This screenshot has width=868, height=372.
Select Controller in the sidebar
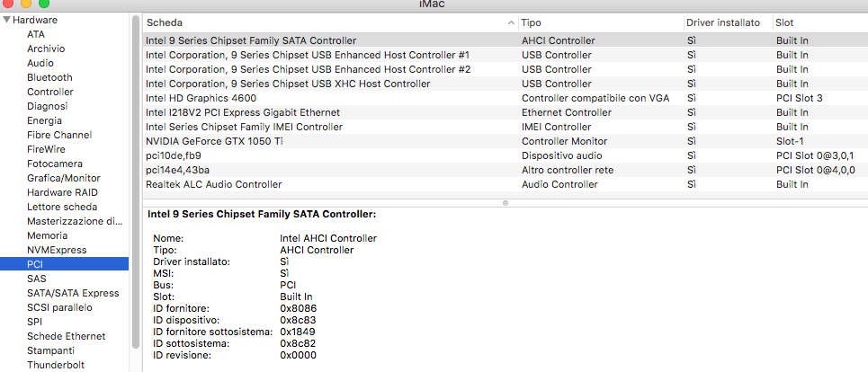[50, 92]
